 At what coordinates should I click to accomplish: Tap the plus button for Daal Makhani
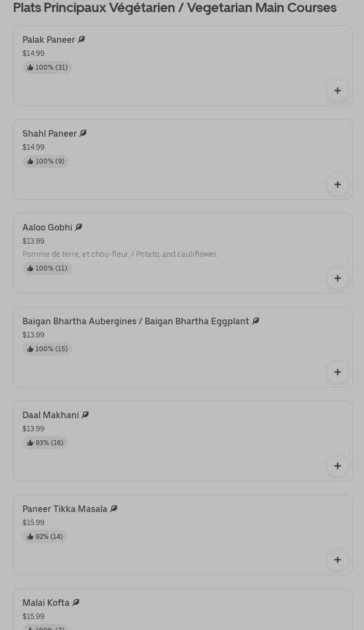coord(337,466)
